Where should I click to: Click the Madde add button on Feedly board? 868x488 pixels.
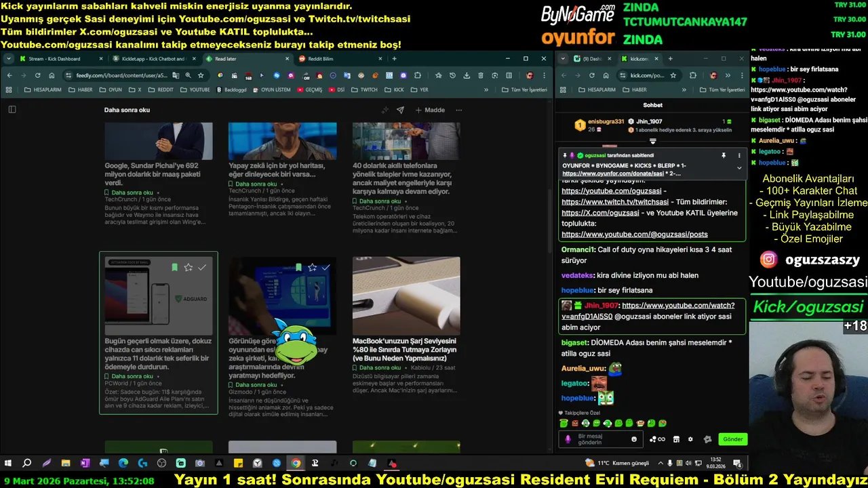pyautogui.click(x=430, y=110)
